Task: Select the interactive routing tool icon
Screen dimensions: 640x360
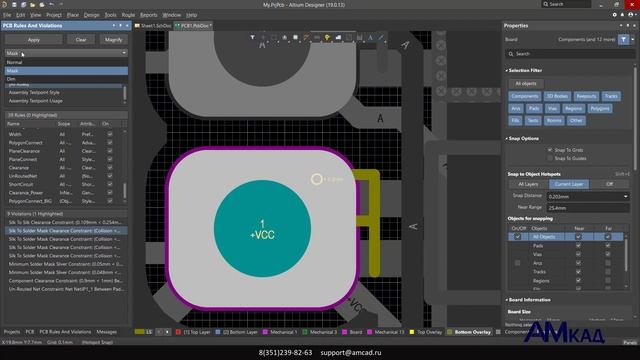Action: 306,38
